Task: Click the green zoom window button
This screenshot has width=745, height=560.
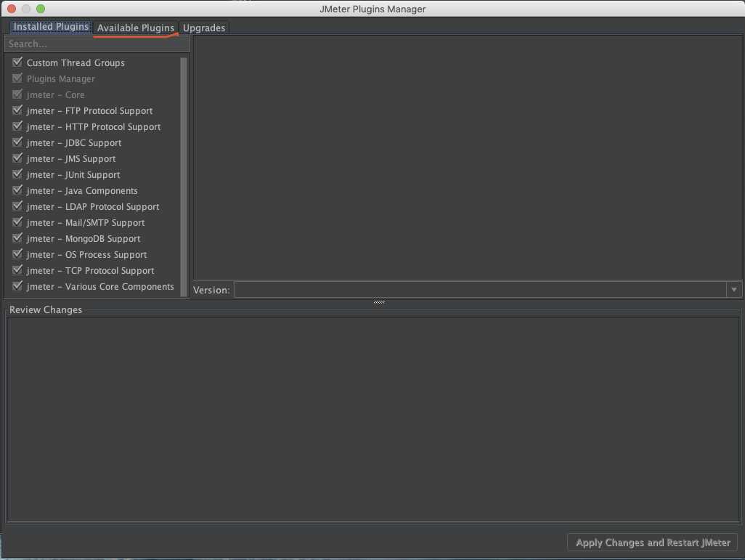Action: pos(41,9)
